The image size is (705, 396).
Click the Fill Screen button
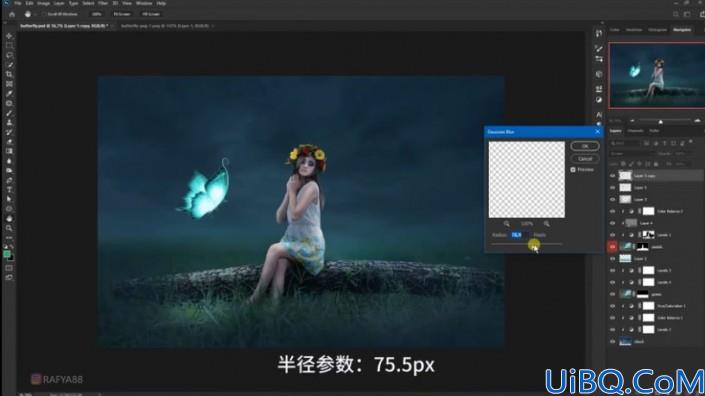coord(151,14)
